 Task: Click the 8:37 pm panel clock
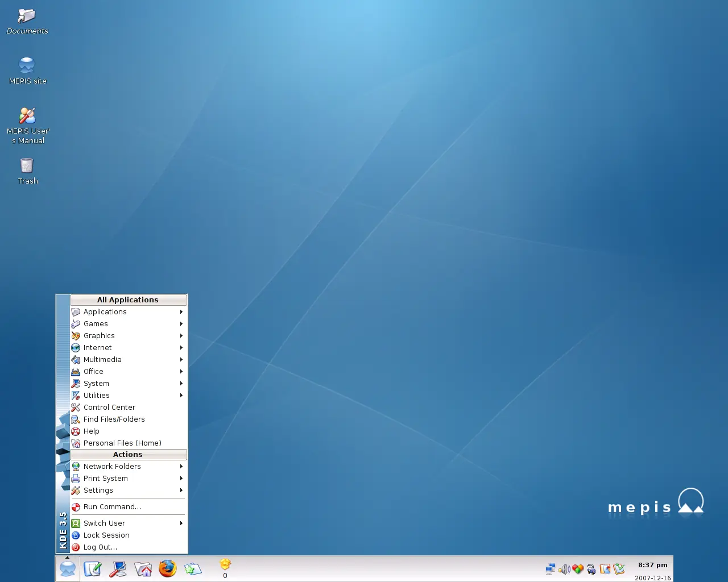(x=652, y=566)
